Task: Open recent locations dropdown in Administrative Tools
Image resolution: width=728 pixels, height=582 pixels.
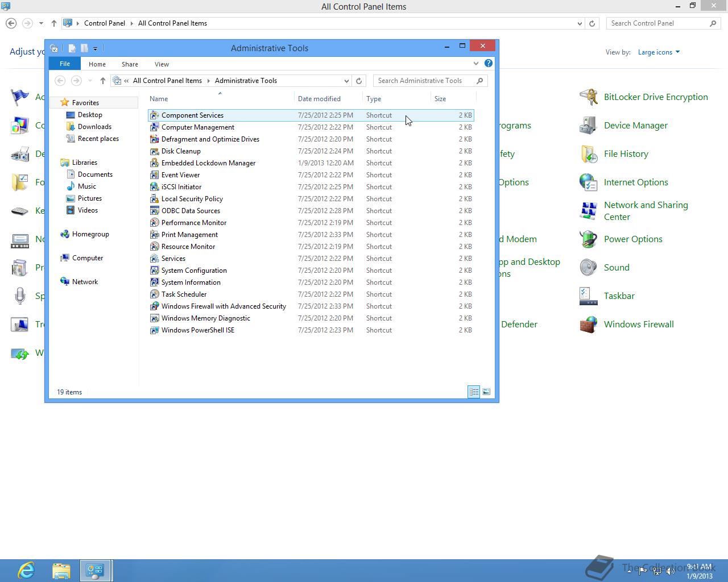Action: point(90,81)
